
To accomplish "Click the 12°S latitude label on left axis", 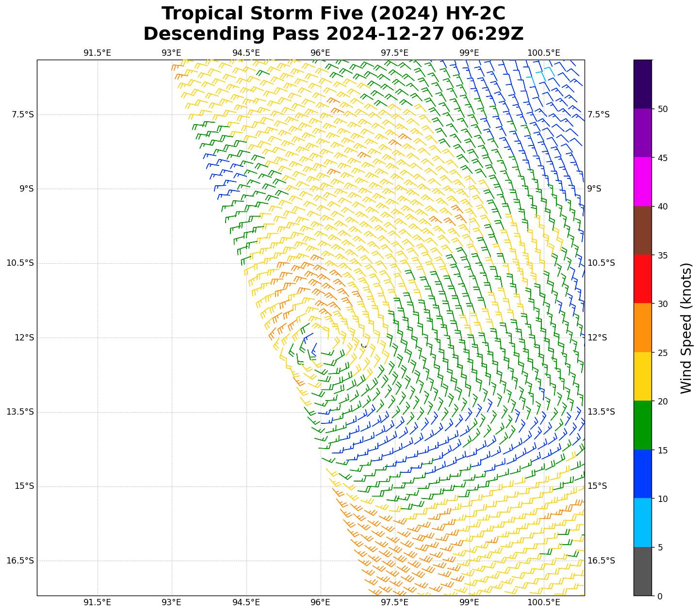I will pyautogui.click(x=24, y=338).
